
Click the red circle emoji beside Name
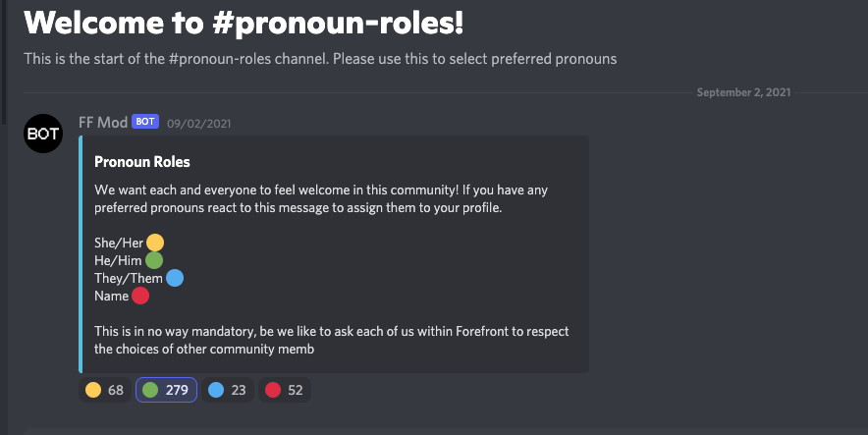140,296
